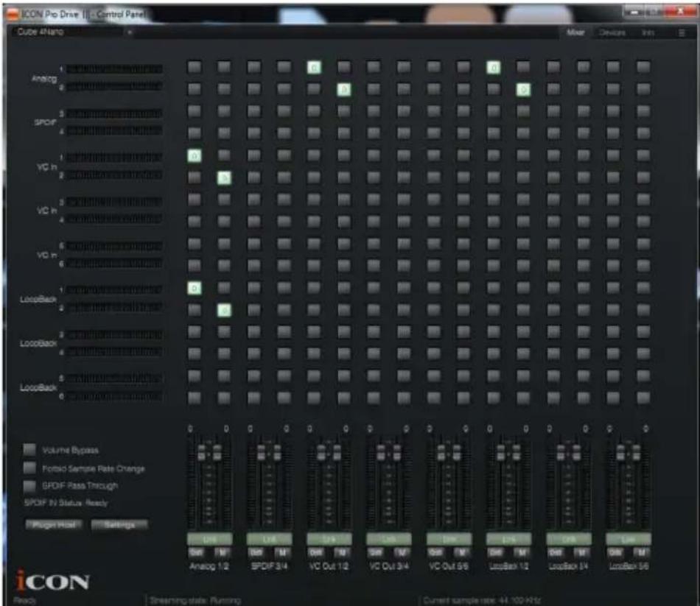700x606 pixels.
Task: Toggle active node LoopBack 2 to Analog 2
Action: coord(224,310)
